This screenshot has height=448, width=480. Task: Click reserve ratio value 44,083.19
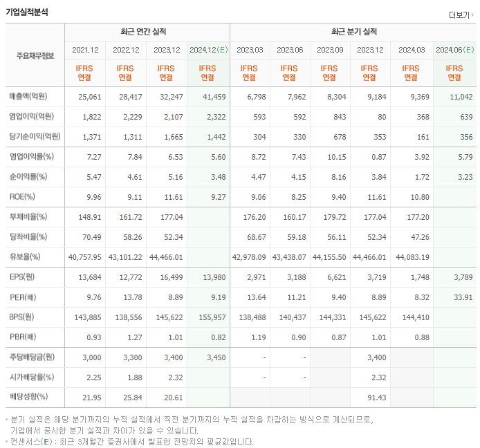click(413, 257)
